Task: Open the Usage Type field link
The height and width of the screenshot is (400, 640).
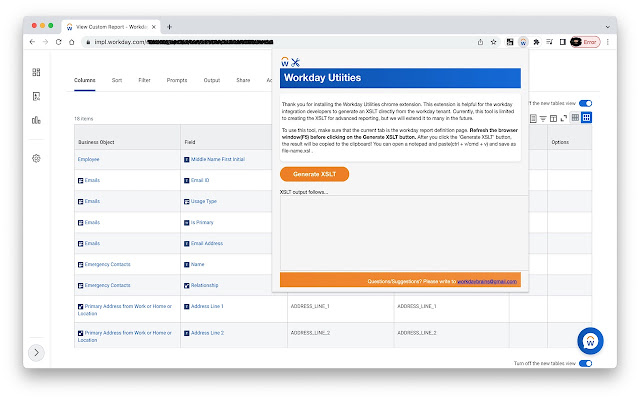Action: 204,201
